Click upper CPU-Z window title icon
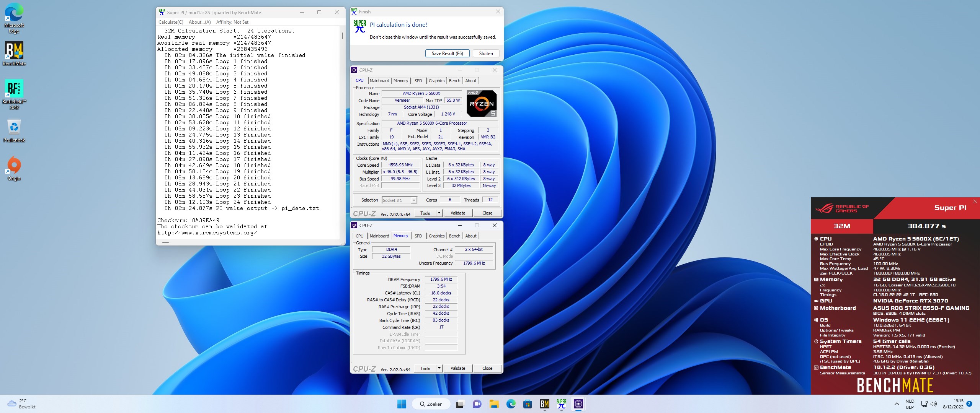This screenshot has width=980, height=413. coord(354,70)
